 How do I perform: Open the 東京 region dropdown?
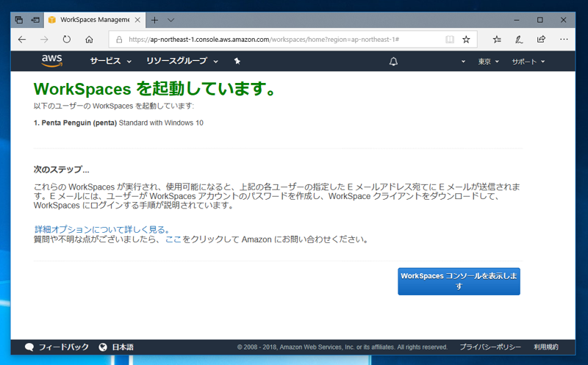point(488,62)
